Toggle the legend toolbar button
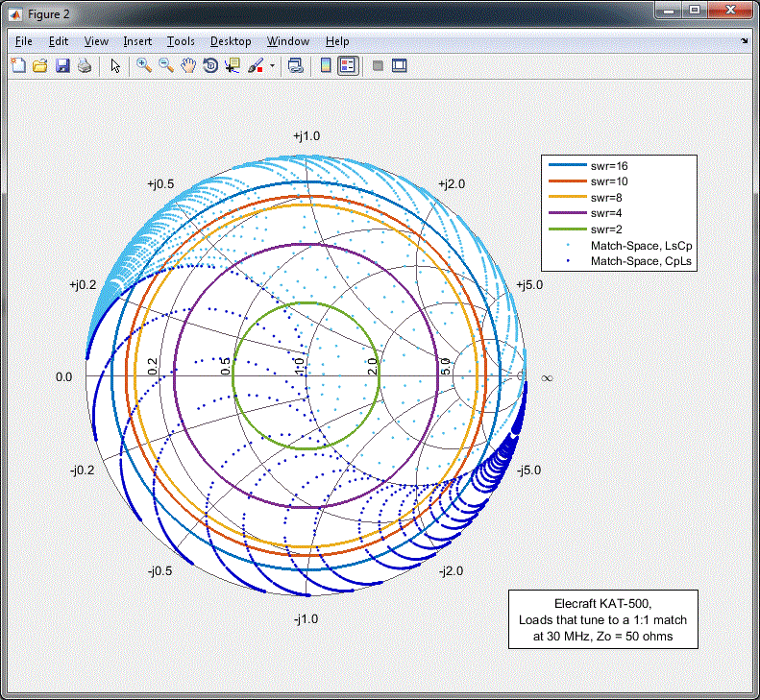The height and width of the screenshot is (700, 760). point(348,65)
